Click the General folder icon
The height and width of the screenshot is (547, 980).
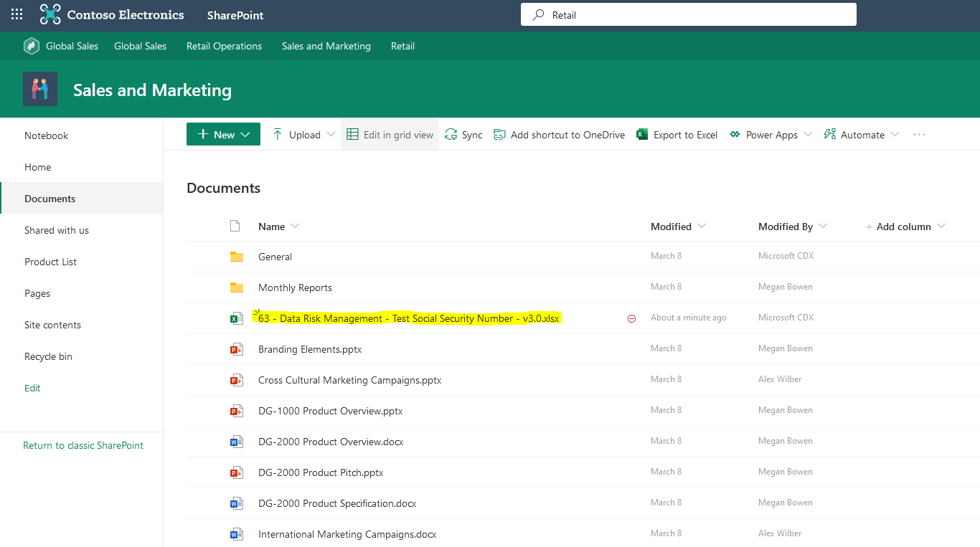click(237, 257)
